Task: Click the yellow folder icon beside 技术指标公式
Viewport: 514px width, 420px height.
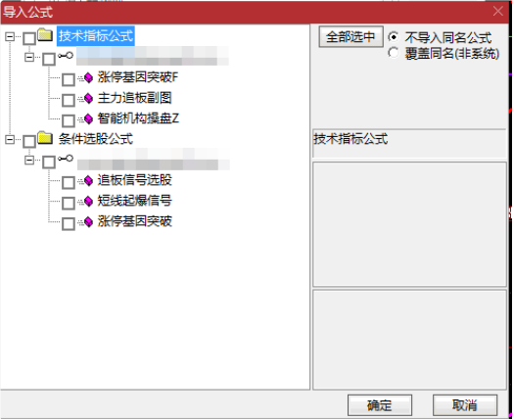Action: pyautogui.click(x=45, y=34)
